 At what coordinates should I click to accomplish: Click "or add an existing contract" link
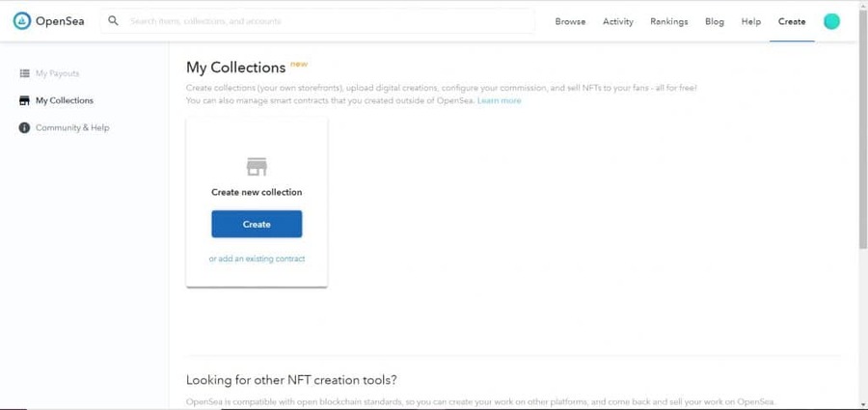pos(257,259)
